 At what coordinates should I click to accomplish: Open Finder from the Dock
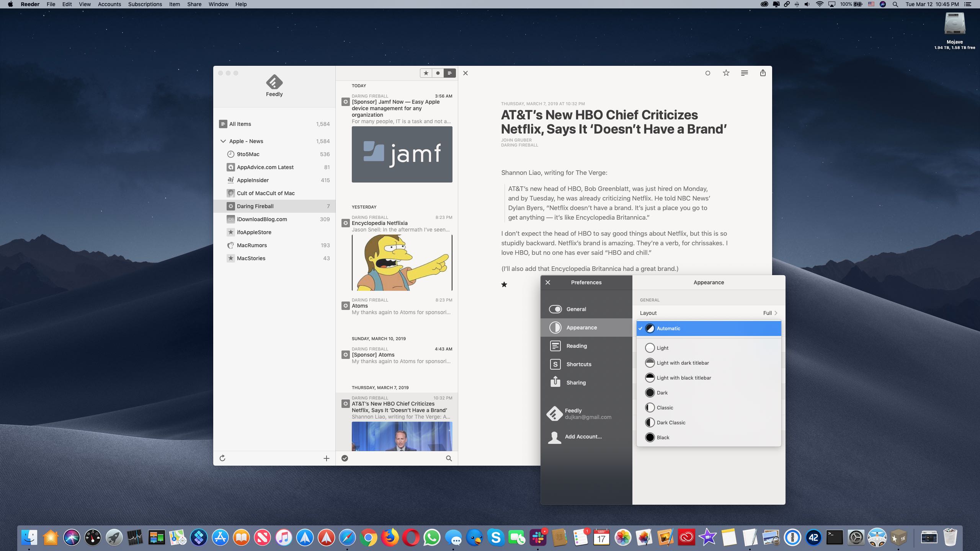29,538
